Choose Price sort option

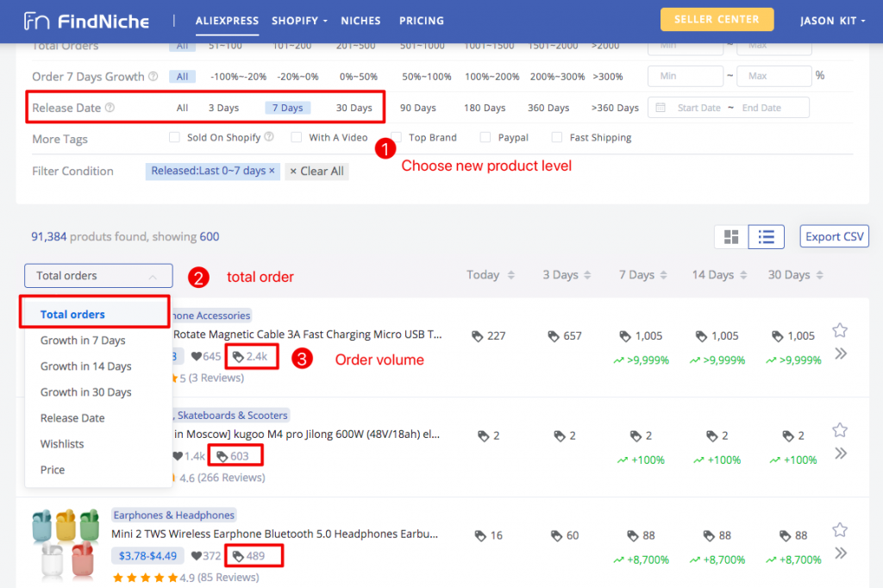point(53,470)
